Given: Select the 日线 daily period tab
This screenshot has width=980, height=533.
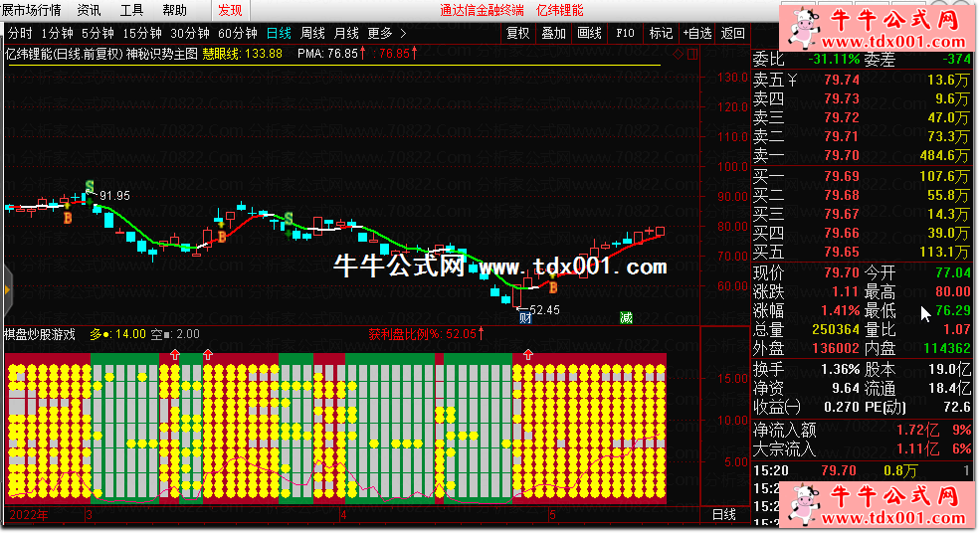Looking at the screenshot, I should pyautogui.click(x=279, y=33).
